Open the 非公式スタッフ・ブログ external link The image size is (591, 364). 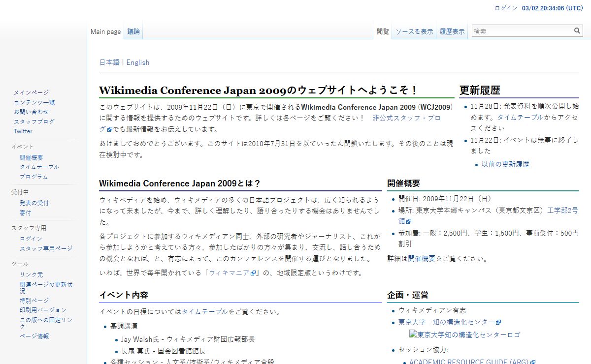pyautogui.click(x=407, y=118)
